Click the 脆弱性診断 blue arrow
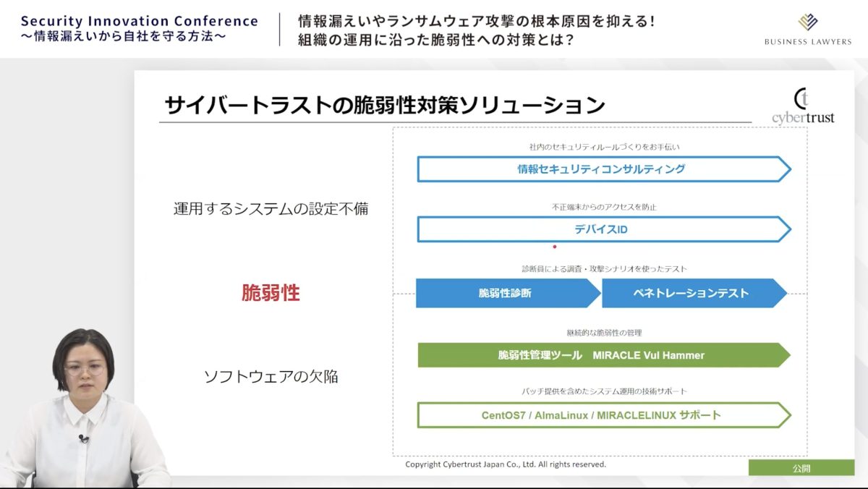The width and height of the screenshot is (868, 489). pyautogui.click(x=508, y=293)
